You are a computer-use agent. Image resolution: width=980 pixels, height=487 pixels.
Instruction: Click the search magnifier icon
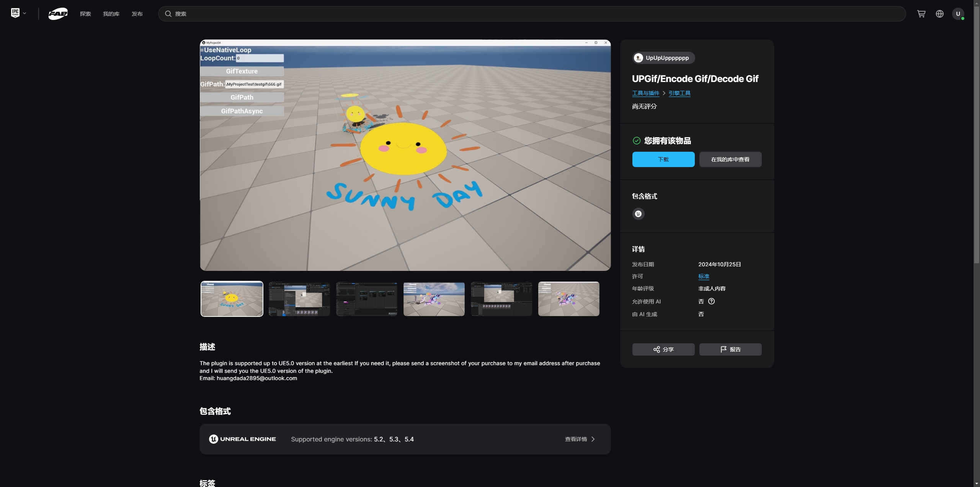coord(168,14)
